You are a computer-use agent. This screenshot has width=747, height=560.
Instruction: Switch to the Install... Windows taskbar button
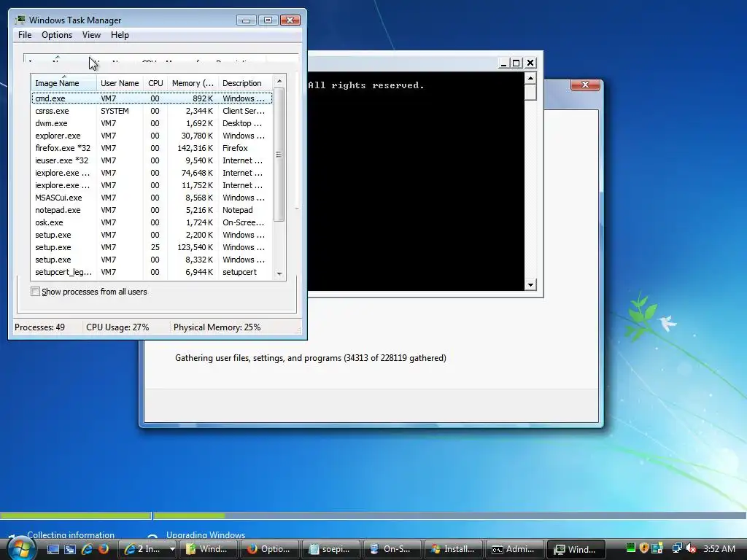coord(453,549)
